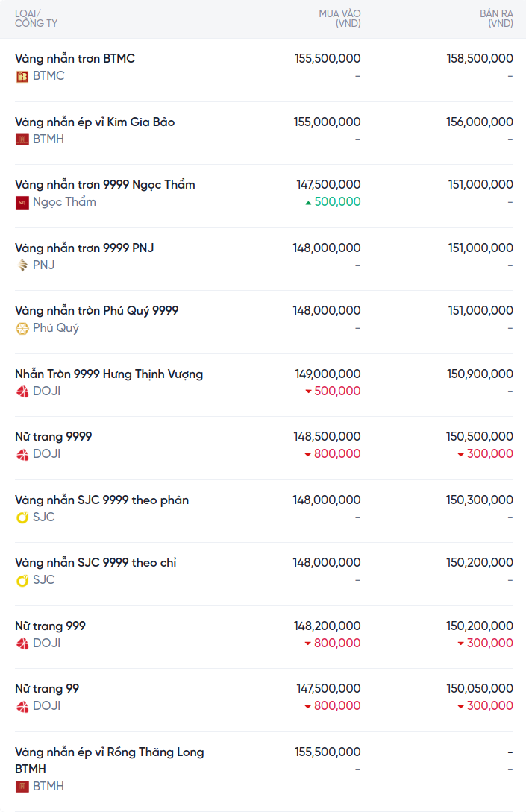Viewport: 526px width, 812px height.
Task: Click BTMH logo under Kim Gia Bảo
Action: point(22,139)
